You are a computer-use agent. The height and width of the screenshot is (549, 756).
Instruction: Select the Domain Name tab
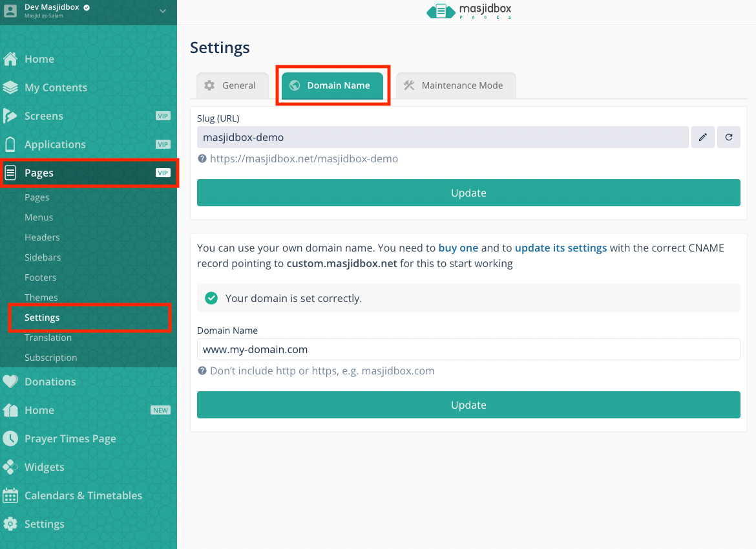click(x=332, y=85)
